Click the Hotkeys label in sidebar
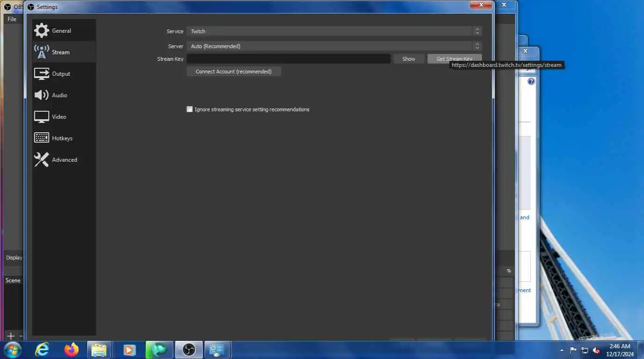This screenshot has width=644, height=359. (62, 138)
